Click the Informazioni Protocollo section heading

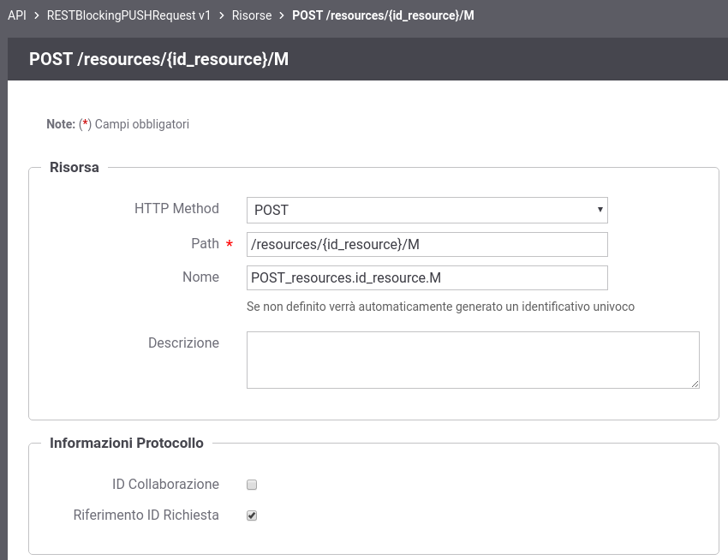(126, 443)
